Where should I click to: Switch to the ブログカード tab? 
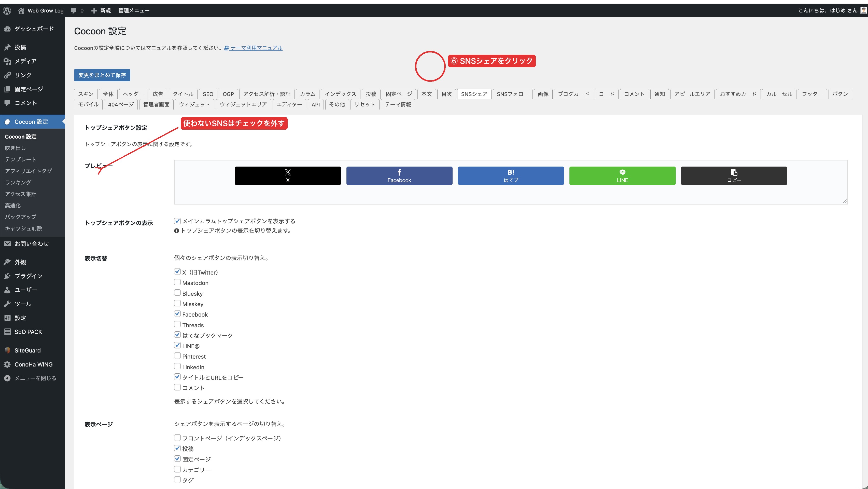coord(573,94)
